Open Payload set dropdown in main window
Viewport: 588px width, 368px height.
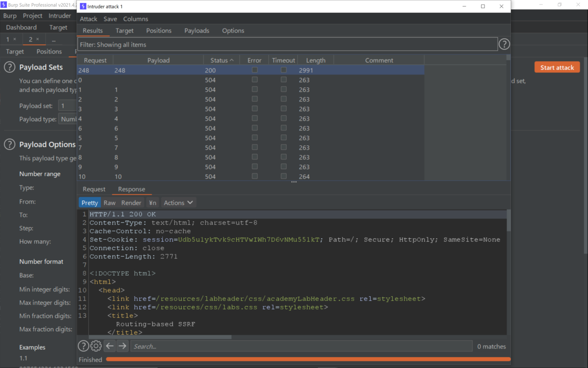click(x=67, y=105)
